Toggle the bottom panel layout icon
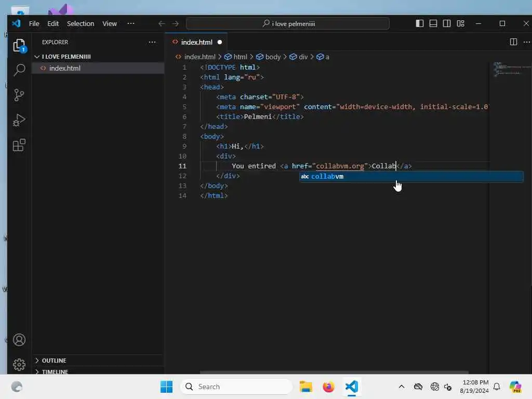 [433, 23]
